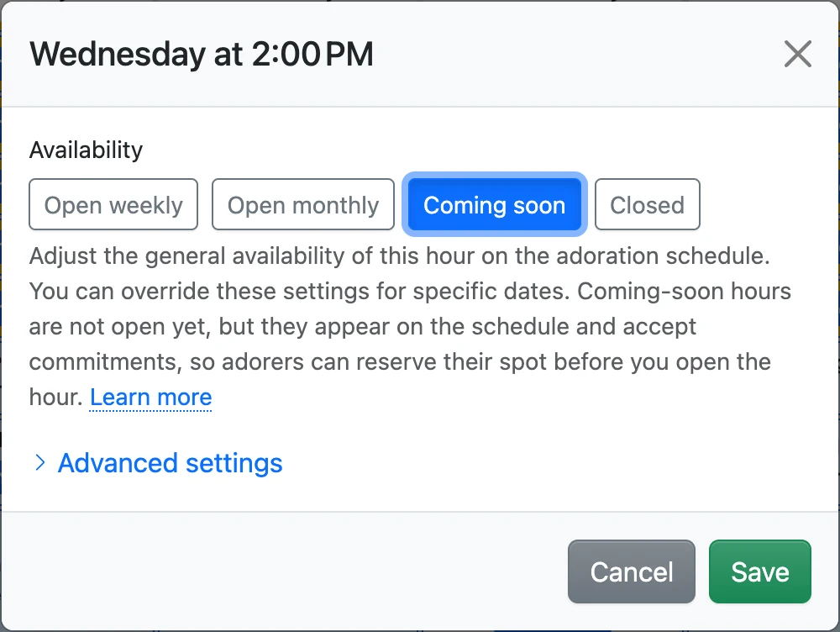The width and height of the screenshot is (840, 632).
Task: Follow the dotted-underline Learn more hyperlink
Action: point(151,398)
